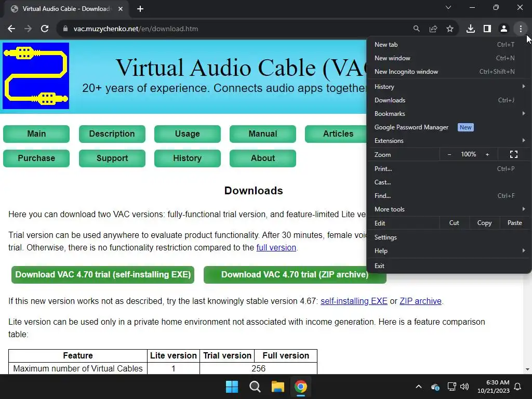
Task: Decrease zoom with minus button
Action: 449,154
